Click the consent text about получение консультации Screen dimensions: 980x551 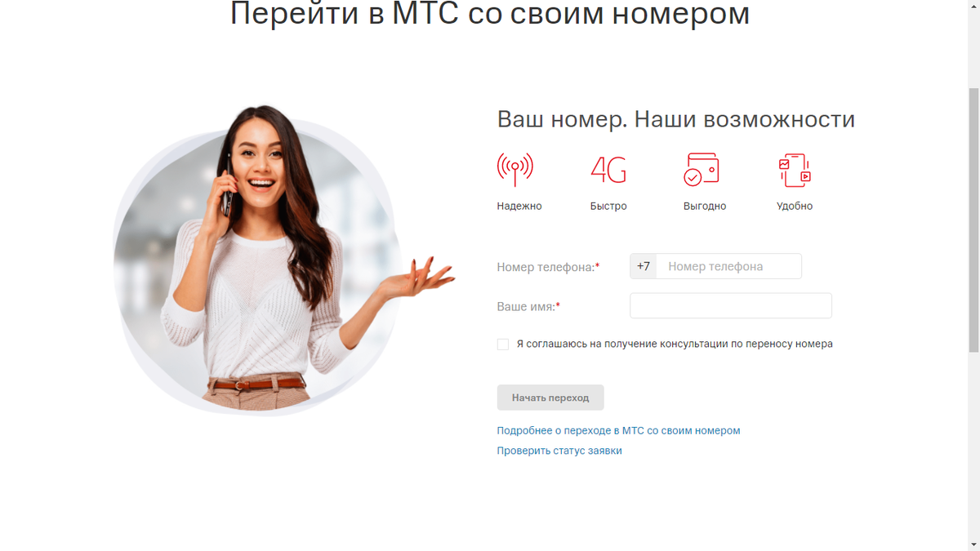(x=675, y=344)
